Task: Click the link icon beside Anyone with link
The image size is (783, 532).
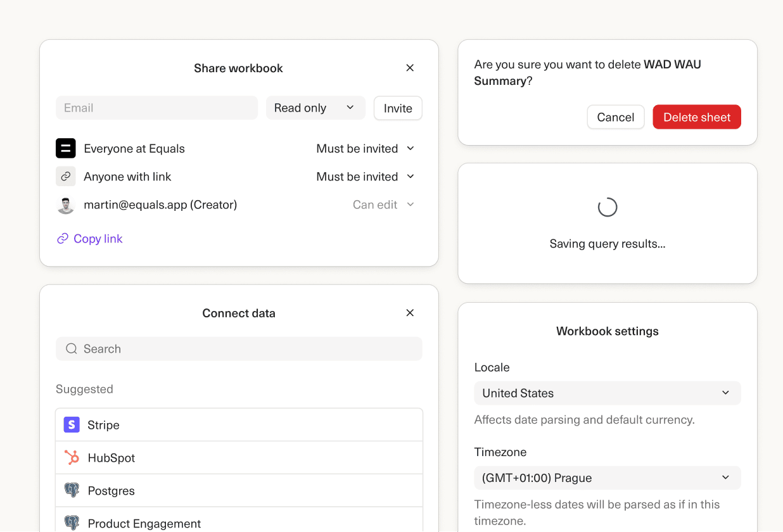Action: click(x=66, y=177)
